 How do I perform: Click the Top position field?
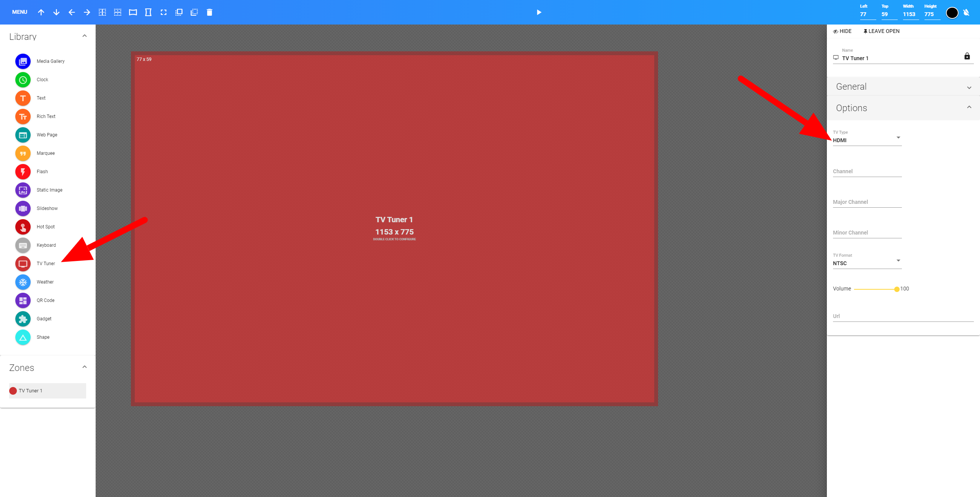pos(889,14)
